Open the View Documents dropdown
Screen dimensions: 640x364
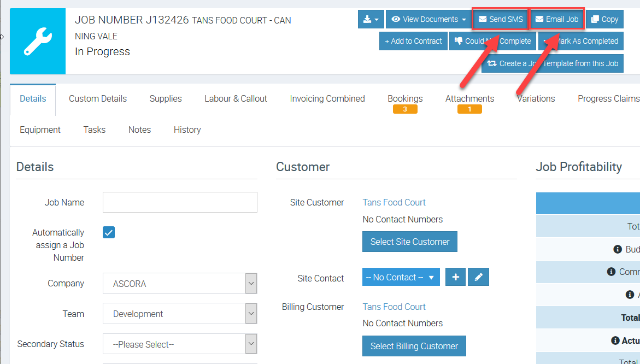click(x=428, y=19)
